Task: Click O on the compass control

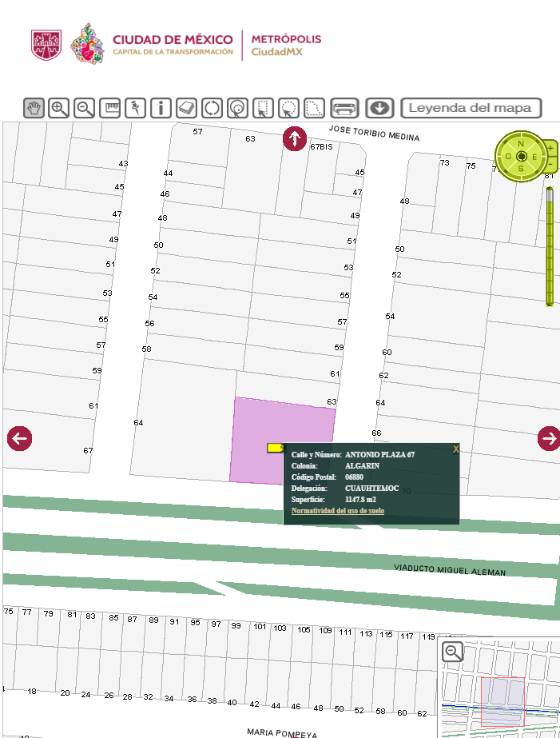Action: pyautogui.click(x=508, y=156)
